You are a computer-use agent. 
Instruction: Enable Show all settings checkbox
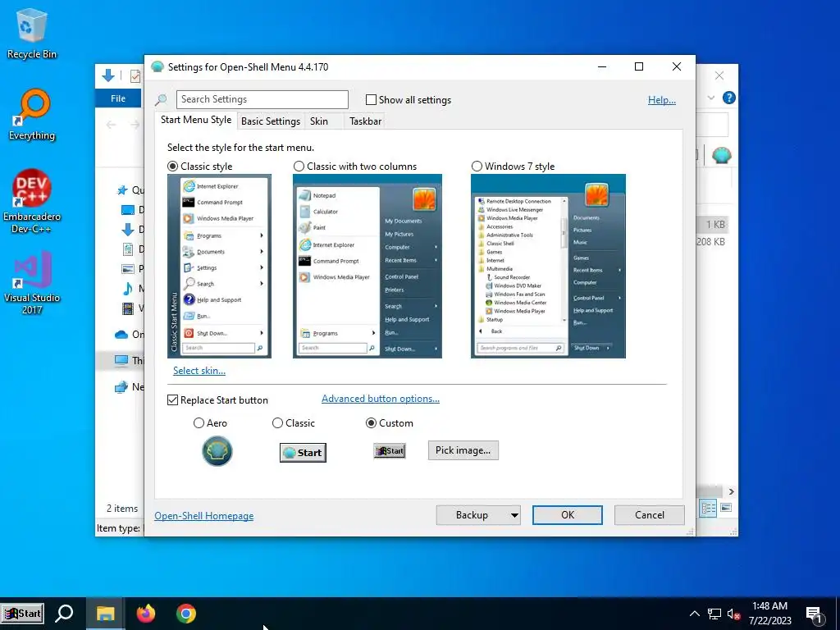371,99
